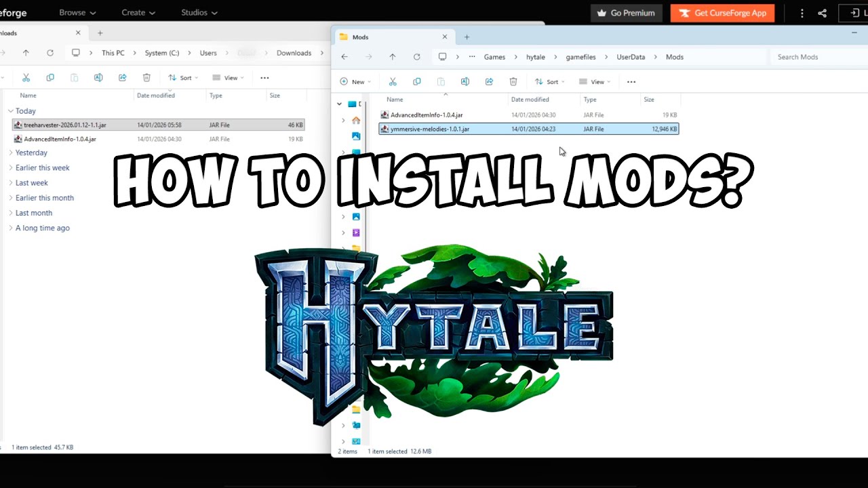Expand Home node in Mods navigation pane
The image size is (868, 488).
343,121
